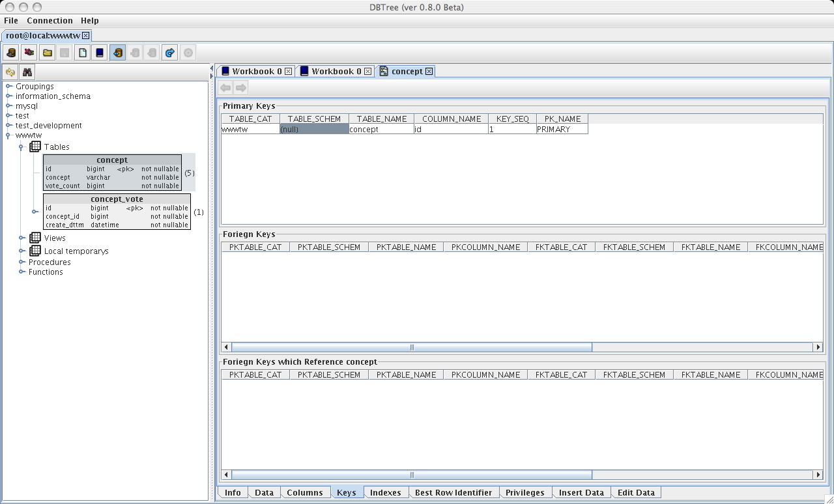Click the binoculars search icon
This screenshot has height=504, width=834.
27,72
